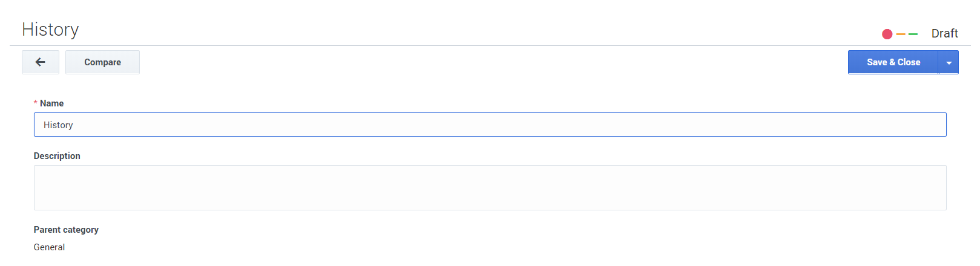Click the Draft status label
Viewport: 980px width, 266px height.
[x=944, y=34]
